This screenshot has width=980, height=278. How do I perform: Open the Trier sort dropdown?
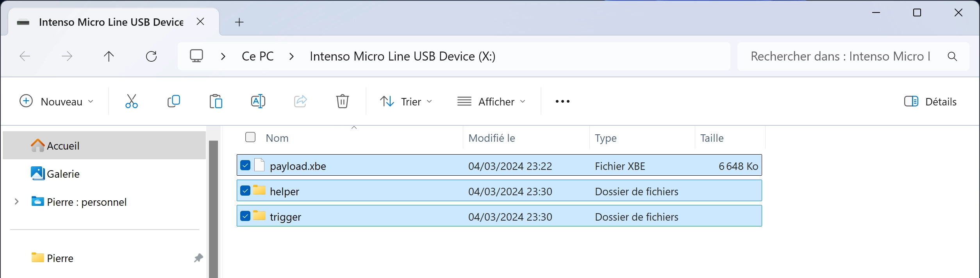[406, 101]
